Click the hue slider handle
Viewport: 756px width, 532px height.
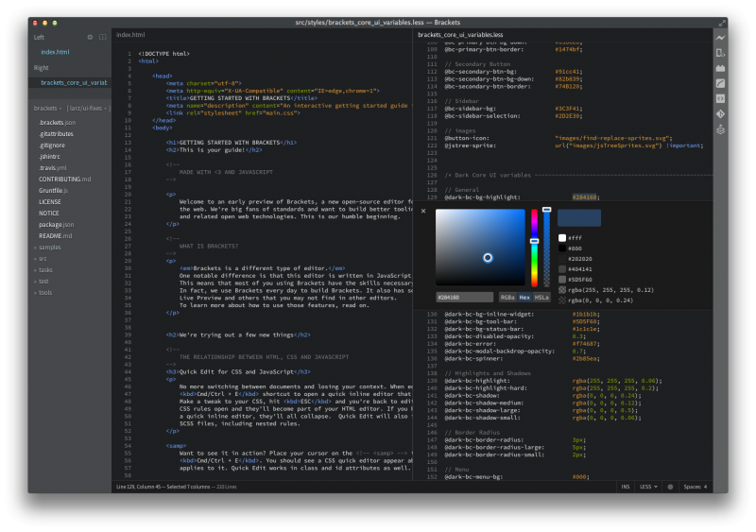pos(534,241)
